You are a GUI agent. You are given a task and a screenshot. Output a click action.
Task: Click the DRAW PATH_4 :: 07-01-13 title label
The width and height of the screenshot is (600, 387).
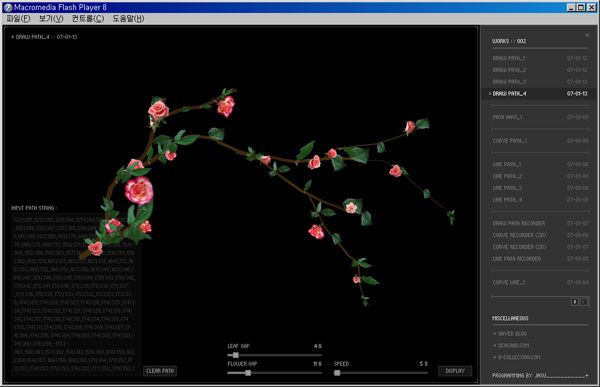pos(44,37)
